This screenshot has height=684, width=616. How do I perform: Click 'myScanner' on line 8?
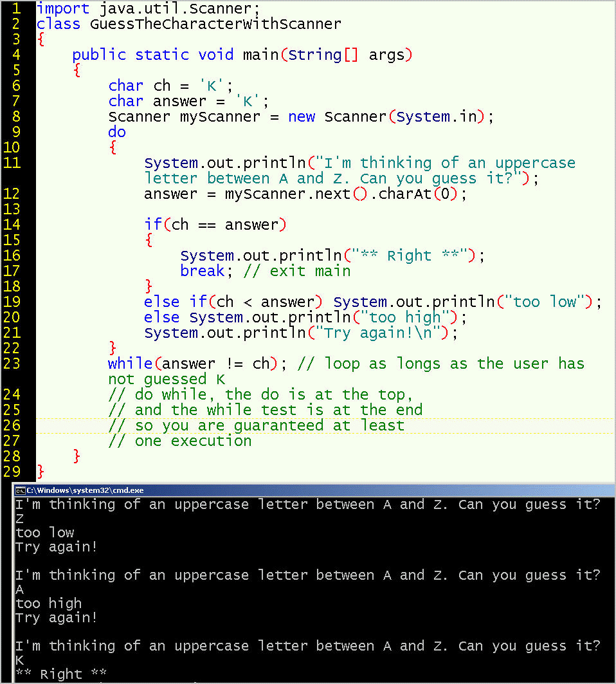pyautogui.click(x=220, y=117)
